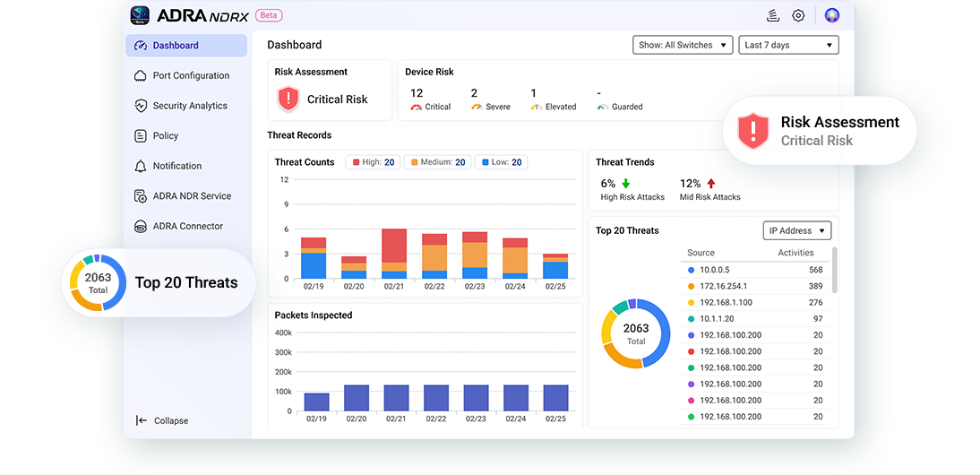Open settings via the gear icon
Screen dimensions: 980x475
tap(798, 15)
